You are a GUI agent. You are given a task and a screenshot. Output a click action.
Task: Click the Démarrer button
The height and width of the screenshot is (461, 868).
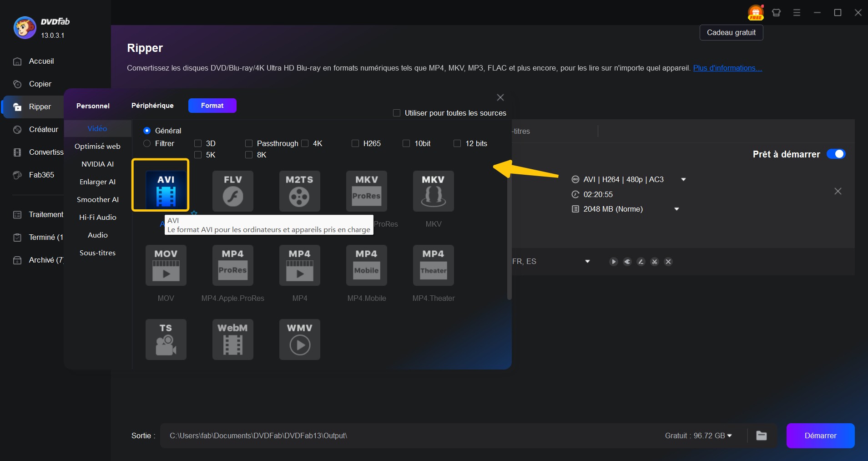(820, 436)
